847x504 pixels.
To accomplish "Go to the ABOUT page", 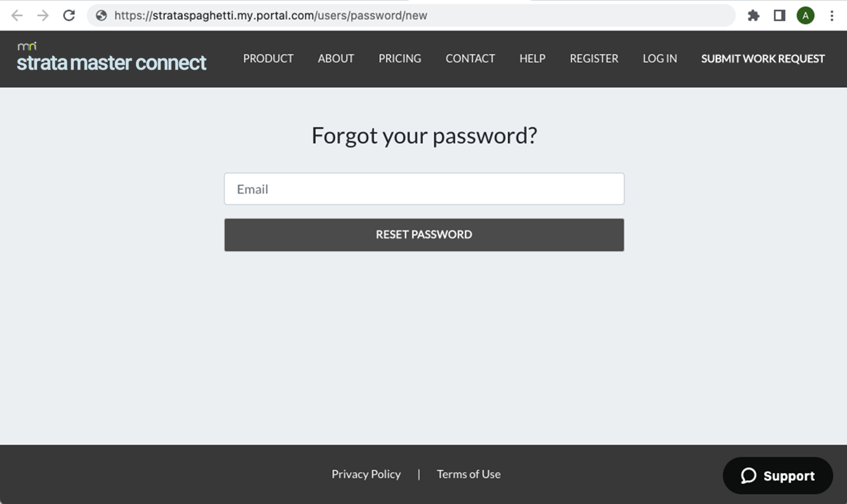I will (x=336, y=59).
